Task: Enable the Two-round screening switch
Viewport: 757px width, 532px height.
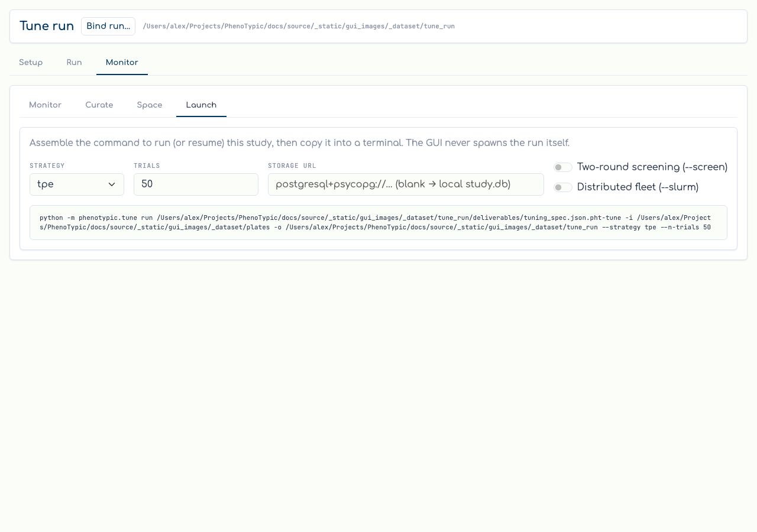Action: click(563, 167)
